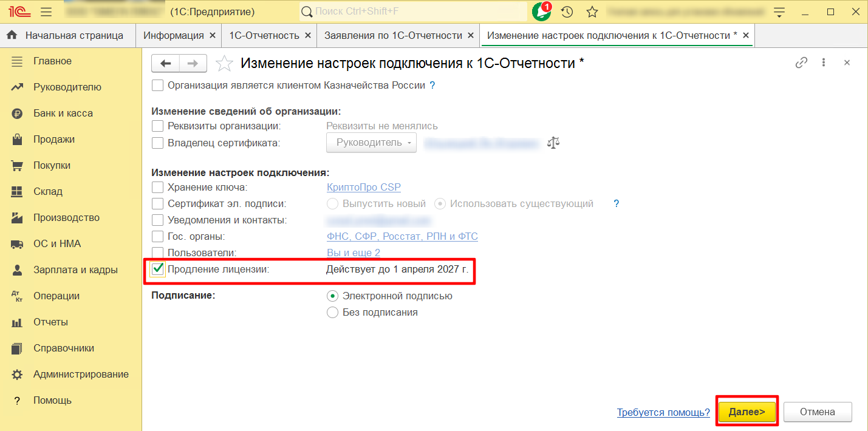Open favorites star in title bar

click(592, 12)
